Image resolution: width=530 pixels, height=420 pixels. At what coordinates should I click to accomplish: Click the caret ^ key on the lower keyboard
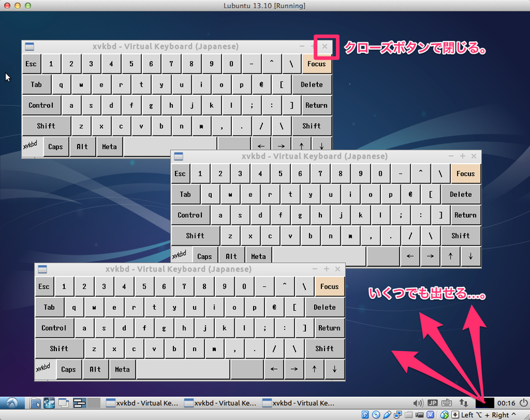pyautogui.click(x=285, y=286)
